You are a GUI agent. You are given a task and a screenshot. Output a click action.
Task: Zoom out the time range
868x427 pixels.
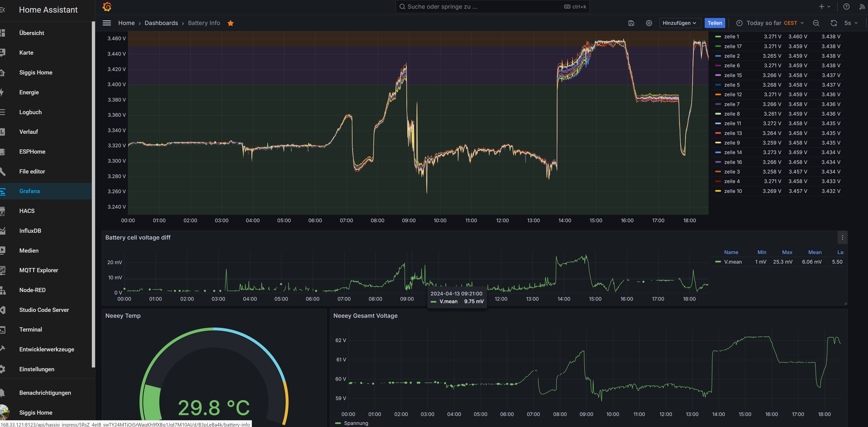(x=816, y=23)
